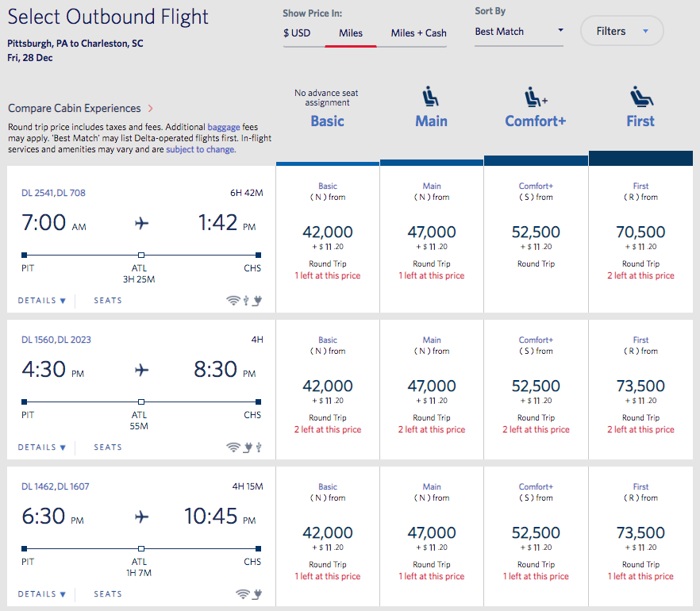700x611 pixels.
Task: Expand Details for the 6:30 PM flight
Action: pyautogui.click(x=42, y=594)
